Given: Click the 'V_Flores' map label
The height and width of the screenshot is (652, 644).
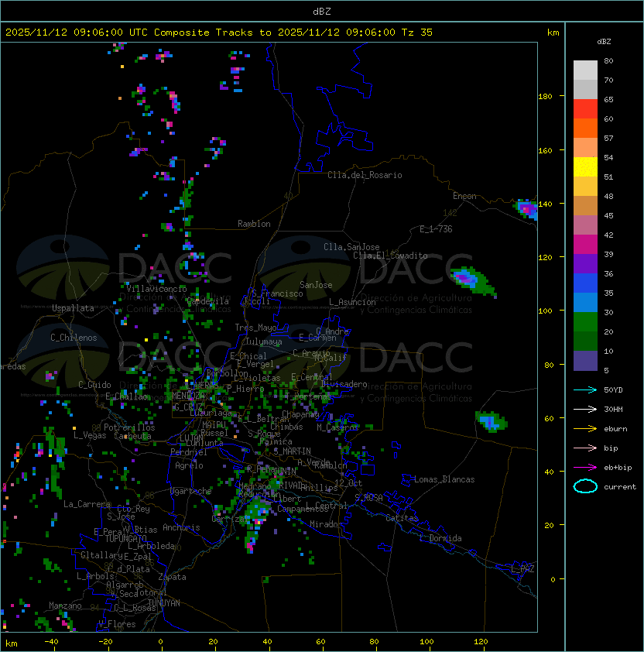Looking at the screenshot, I should pos(117,624).
